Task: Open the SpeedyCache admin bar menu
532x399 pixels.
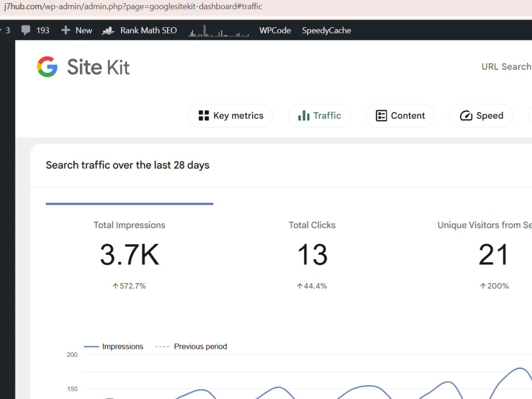Action: (327, 30)
